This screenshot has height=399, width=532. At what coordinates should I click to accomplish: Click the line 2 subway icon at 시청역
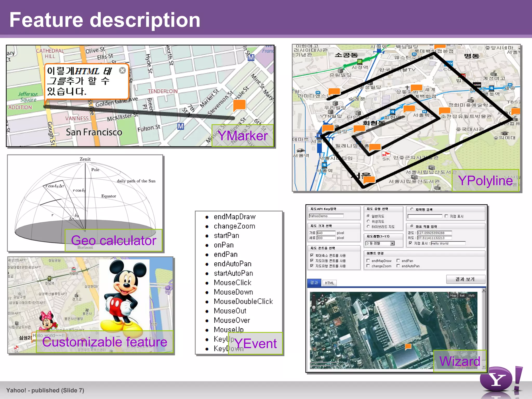tap(360, 62)
